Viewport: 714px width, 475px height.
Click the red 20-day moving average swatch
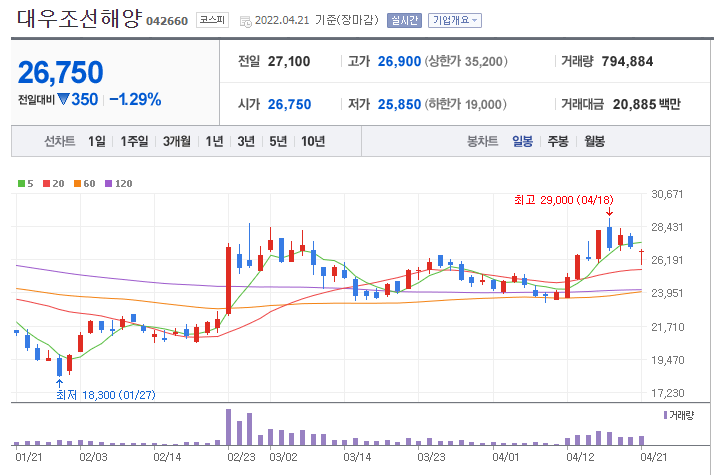(46, 184)
